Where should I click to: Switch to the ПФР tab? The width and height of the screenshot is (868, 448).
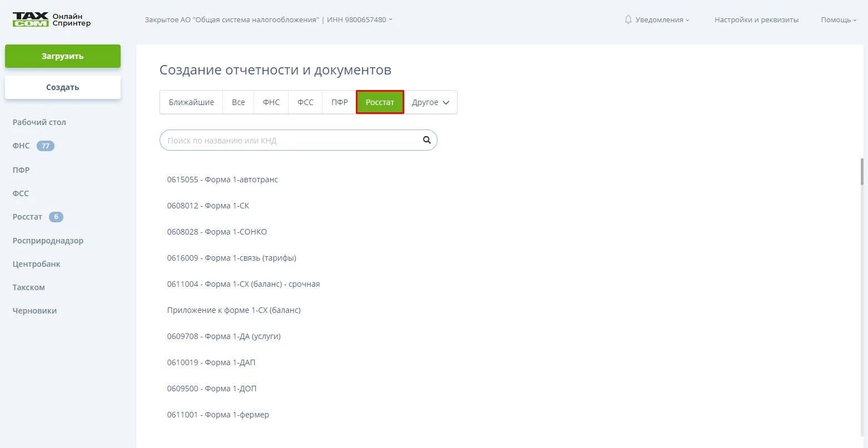pos(339,102)
